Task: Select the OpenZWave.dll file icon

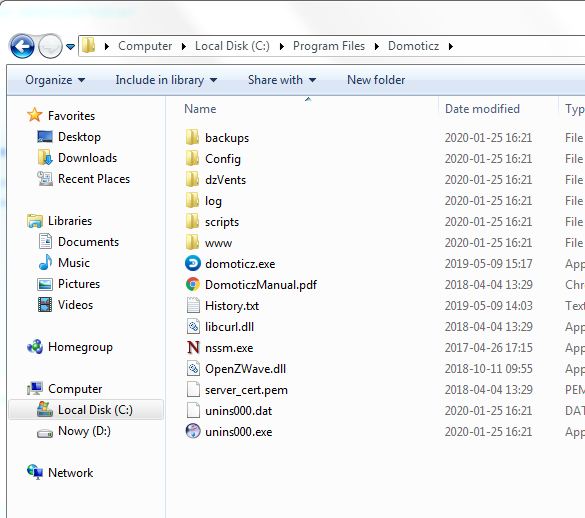Action: pos(193,368)
